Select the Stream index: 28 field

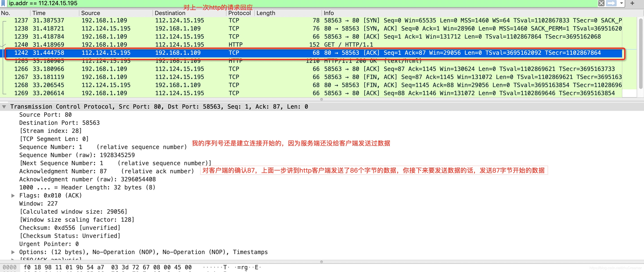51,131
